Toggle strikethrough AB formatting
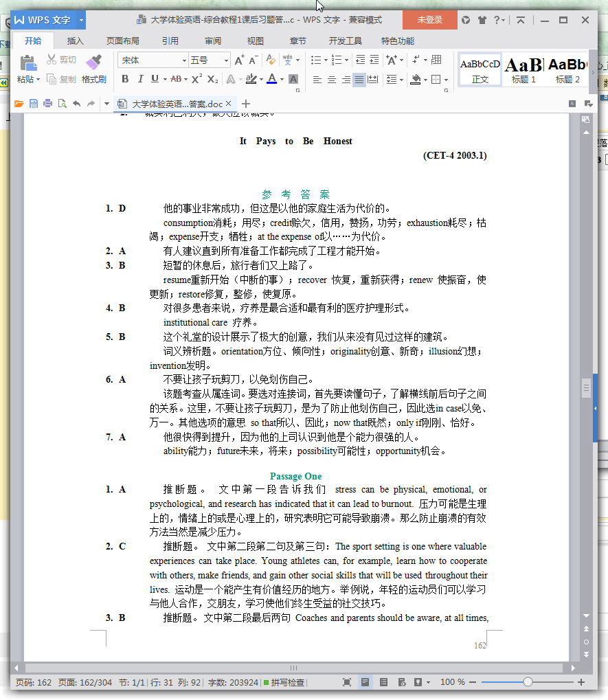 176,79
